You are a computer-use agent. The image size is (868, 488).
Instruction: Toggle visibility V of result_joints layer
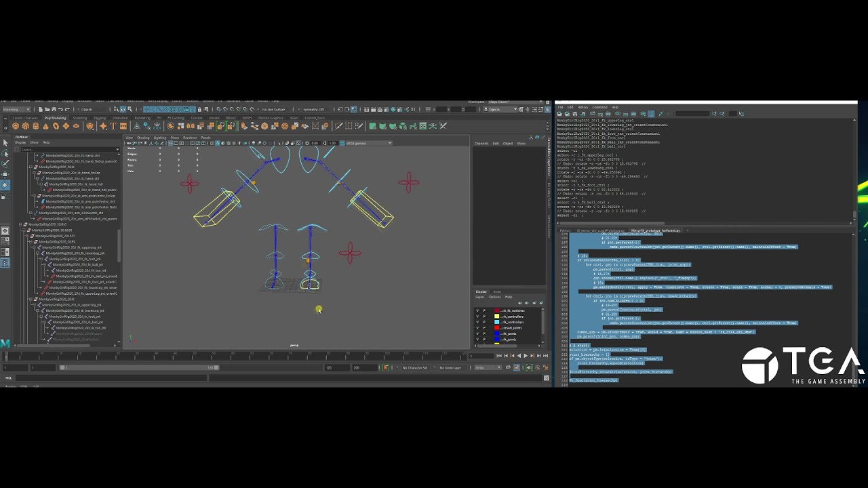pyautogui.click(x=477, y=328)
